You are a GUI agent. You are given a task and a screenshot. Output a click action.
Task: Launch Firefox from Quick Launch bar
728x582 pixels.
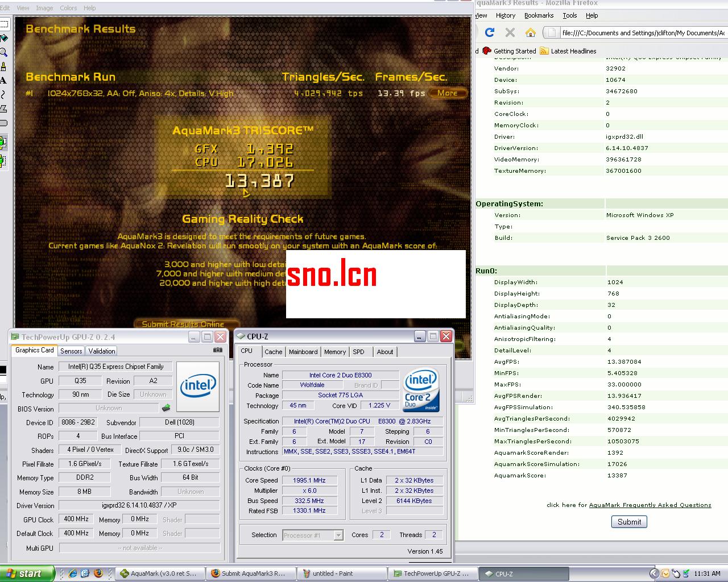coord(98,573)
